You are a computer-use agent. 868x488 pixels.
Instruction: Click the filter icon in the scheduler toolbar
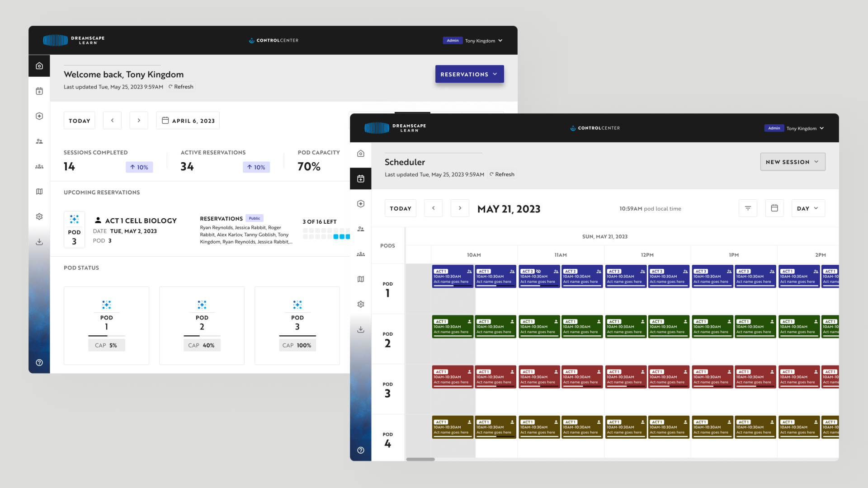point(748,208)
